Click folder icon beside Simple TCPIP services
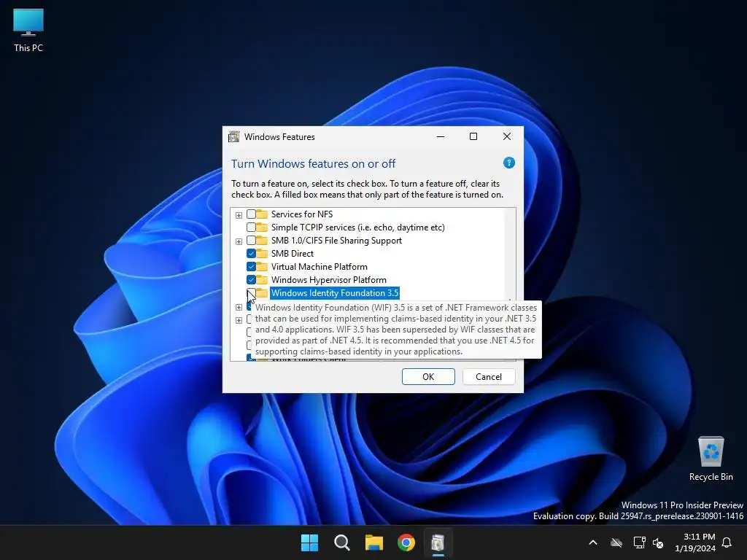Viewport: 747px width, 560px height. click(262, 227)
